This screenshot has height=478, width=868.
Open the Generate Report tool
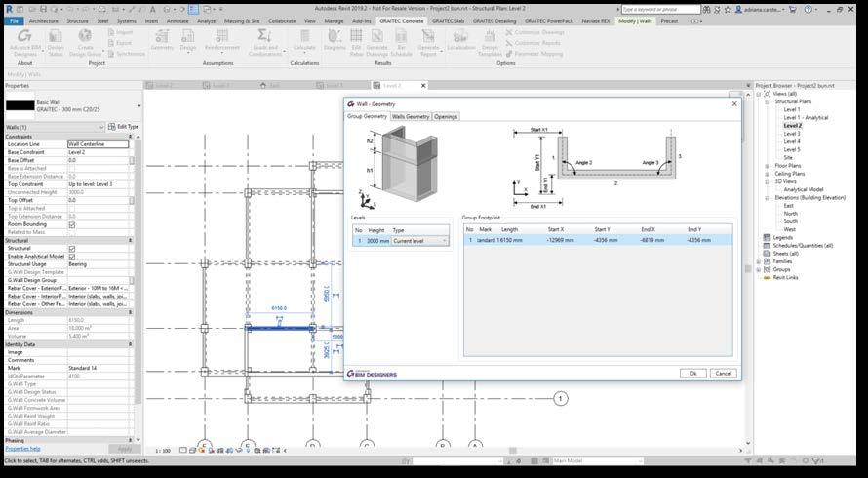(428, 43)
